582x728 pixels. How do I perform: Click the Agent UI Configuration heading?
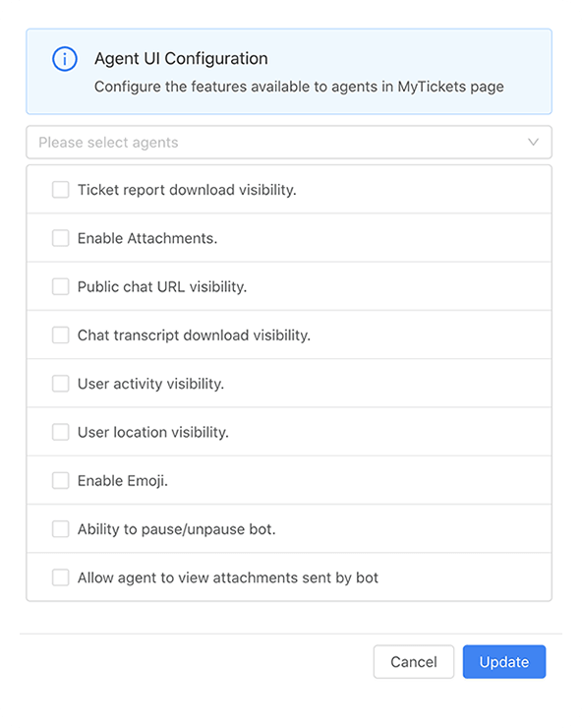click(x=181, y=58)
